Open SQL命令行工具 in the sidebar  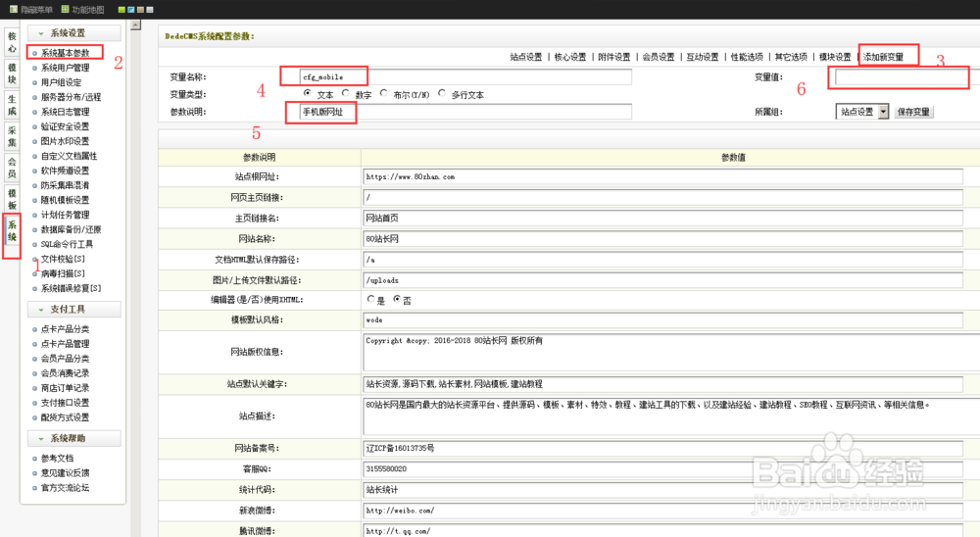(x=67, y=244)
